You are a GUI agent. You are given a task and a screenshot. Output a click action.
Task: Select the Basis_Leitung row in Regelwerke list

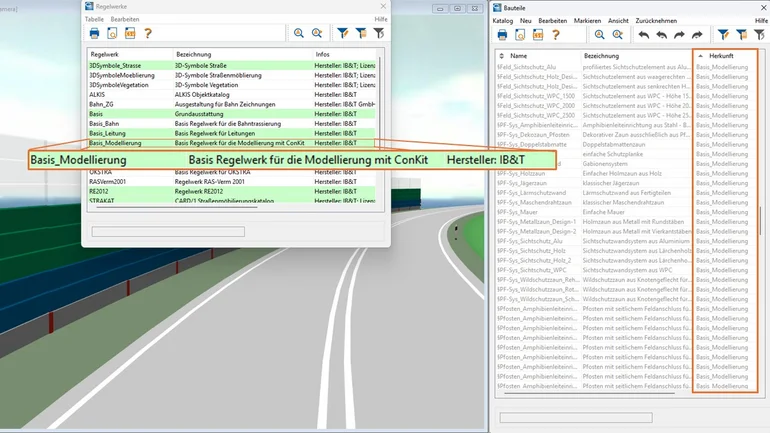coord(231,133)
